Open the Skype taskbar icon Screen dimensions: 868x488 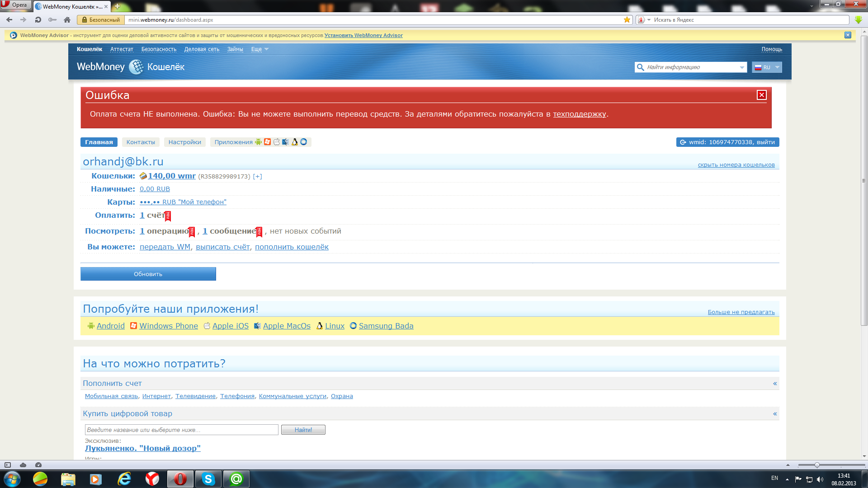pos(208,479)
